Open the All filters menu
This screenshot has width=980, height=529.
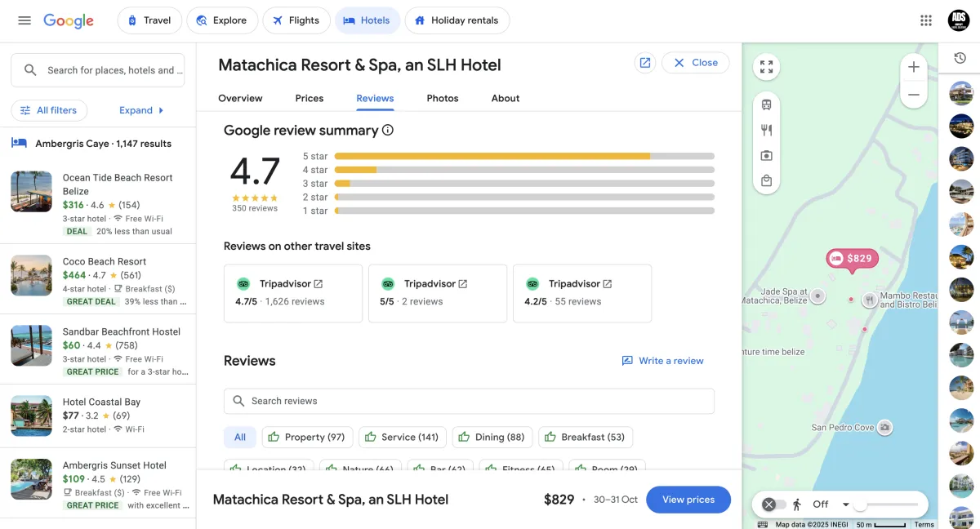pos(49,110)
